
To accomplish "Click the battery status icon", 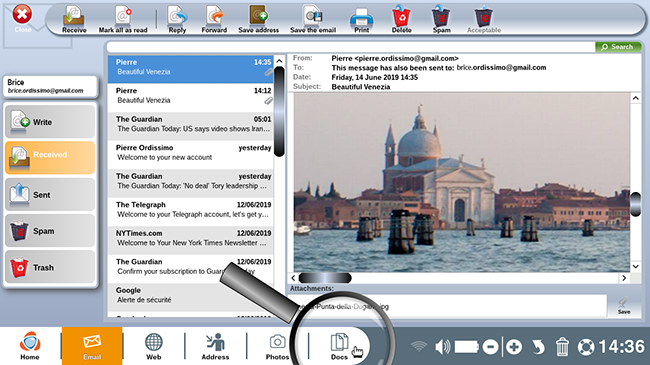I will pyautogui.click(x=467, y=347).
